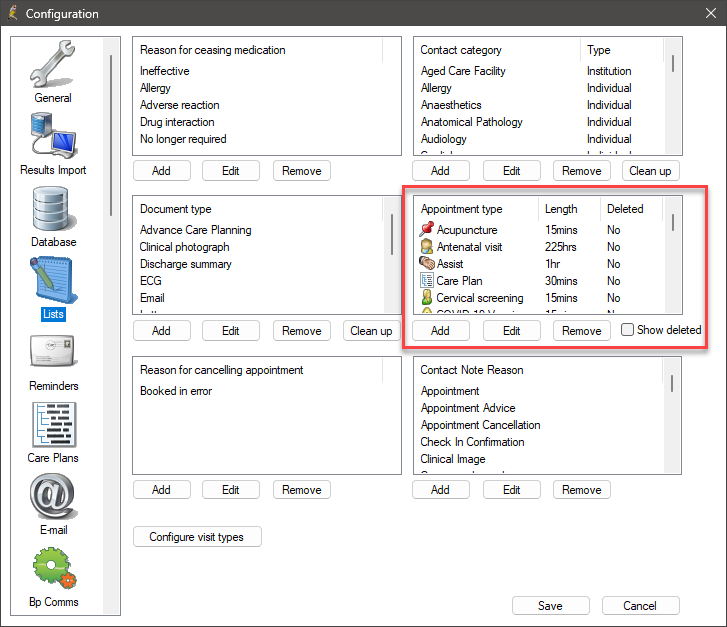Edit under Reason for cancelling appointment

click(230, 490)
